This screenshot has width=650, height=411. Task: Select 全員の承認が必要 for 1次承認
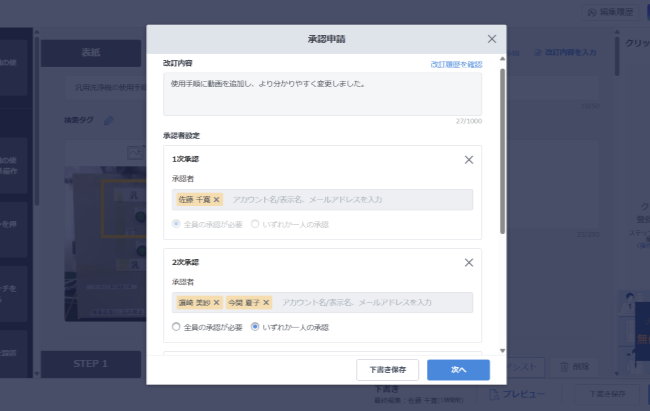176,224
